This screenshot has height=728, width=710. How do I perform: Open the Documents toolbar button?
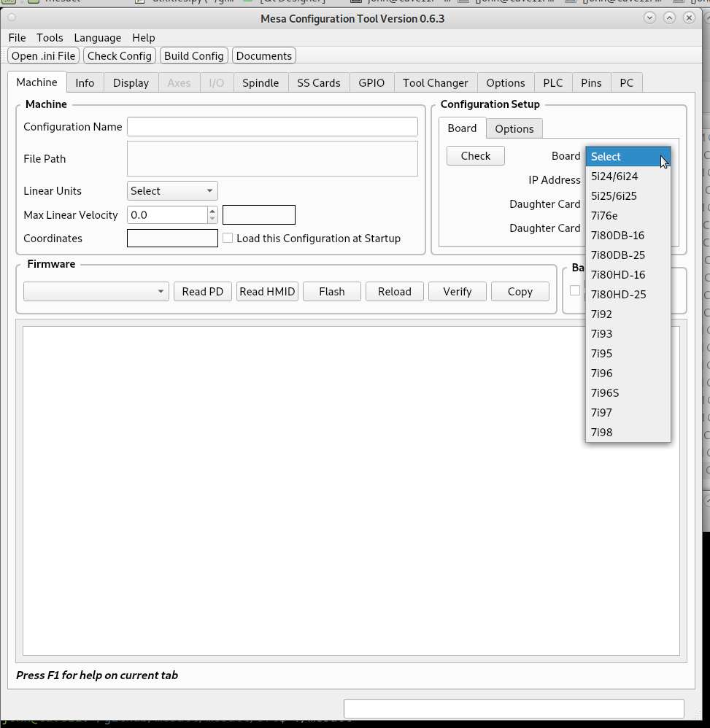point(263,55)
